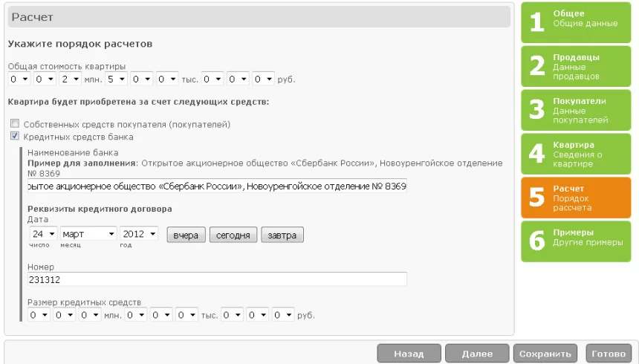The width and height of the screenshot is (639, 364).
Task: Open the thousands dropdown showing 5
Action: pyautogui.click(x=116, y=79)
